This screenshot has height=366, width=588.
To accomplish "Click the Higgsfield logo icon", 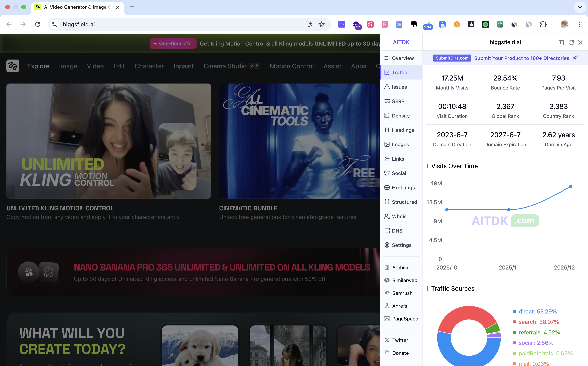I will pos(13,66).
